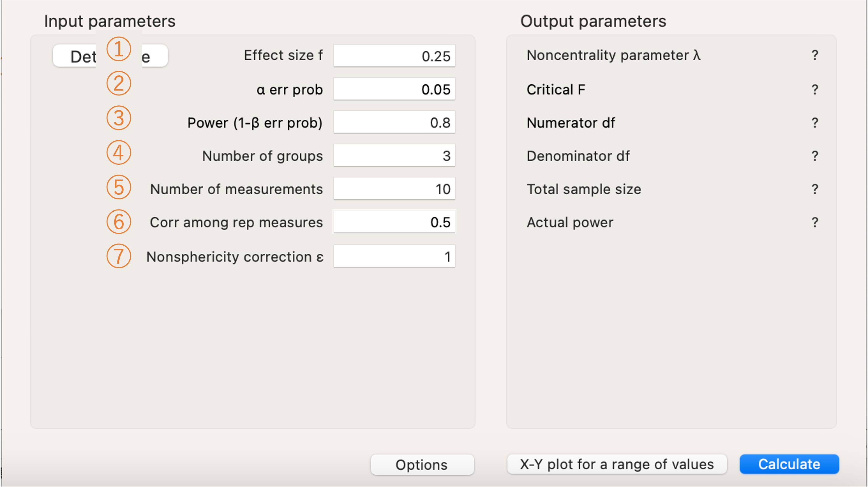Screen dimensions: 868x487
Task: Click the circled number 1 annotation
Action: click(119, 49)
